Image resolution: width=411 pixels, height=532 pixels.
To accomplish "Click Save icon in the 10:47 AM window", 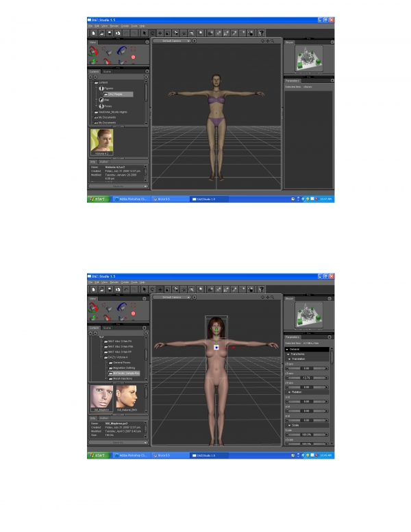I will point(110,33).
